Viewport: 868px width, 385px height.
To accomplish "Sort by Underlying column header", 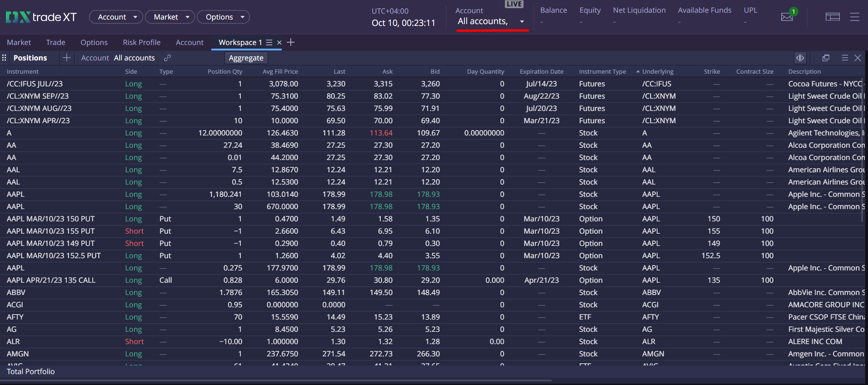I will point(657,71).
